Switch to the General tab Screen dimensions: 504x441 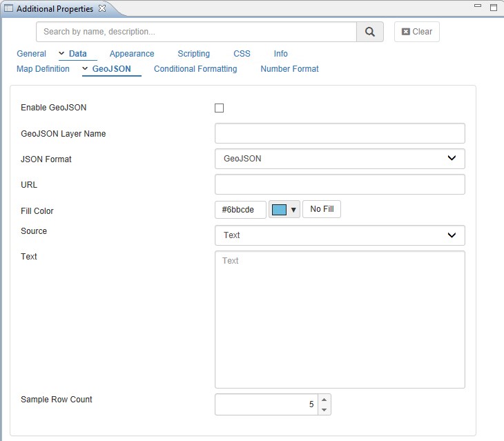(x=31, y=54)
